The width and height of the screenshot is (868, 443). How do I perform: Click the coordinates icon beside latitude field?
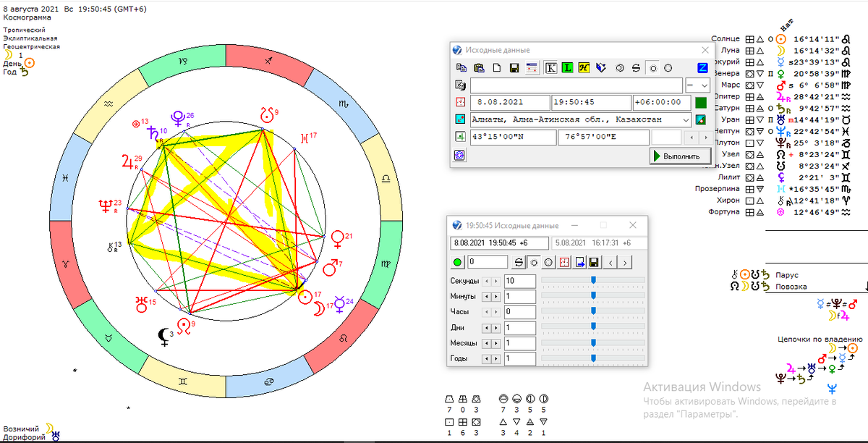(x=460, y=137)
